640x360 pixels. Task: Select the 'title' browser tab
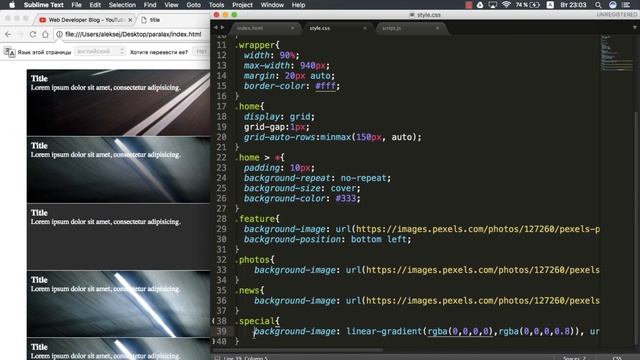click(155, 20)
